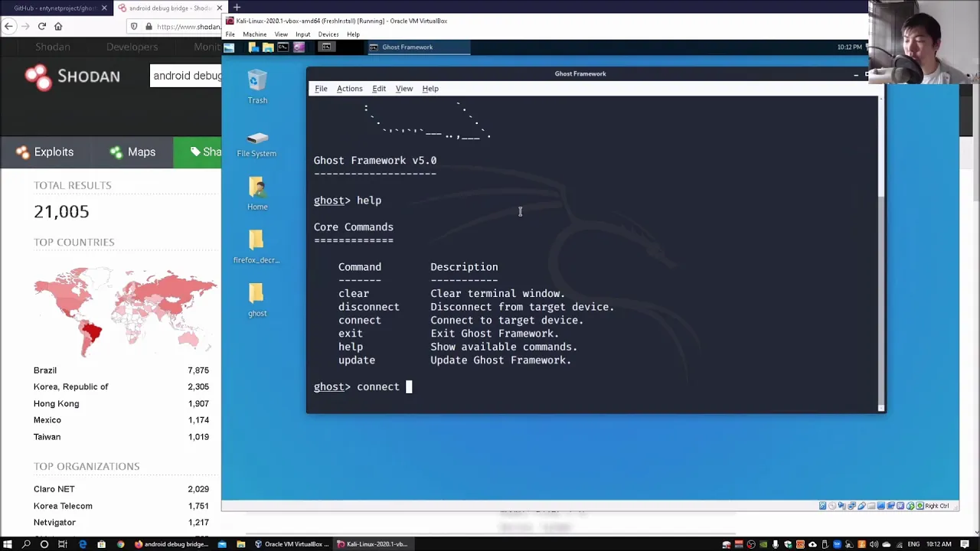This screenshot has height=551, width=980.
Task: Open VirtualBox Machine menu
Action: click(255, 34)
